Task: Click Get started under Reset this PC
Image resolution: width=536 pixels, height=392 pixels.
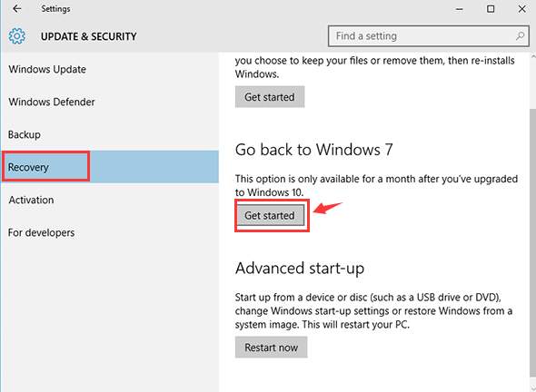Action: (x=270, y=97)
